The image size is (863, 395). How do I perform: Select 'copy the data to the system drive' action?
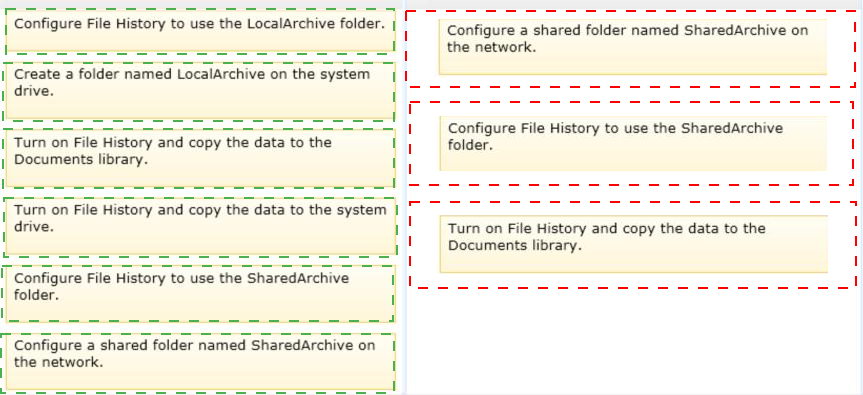[200, 227]
